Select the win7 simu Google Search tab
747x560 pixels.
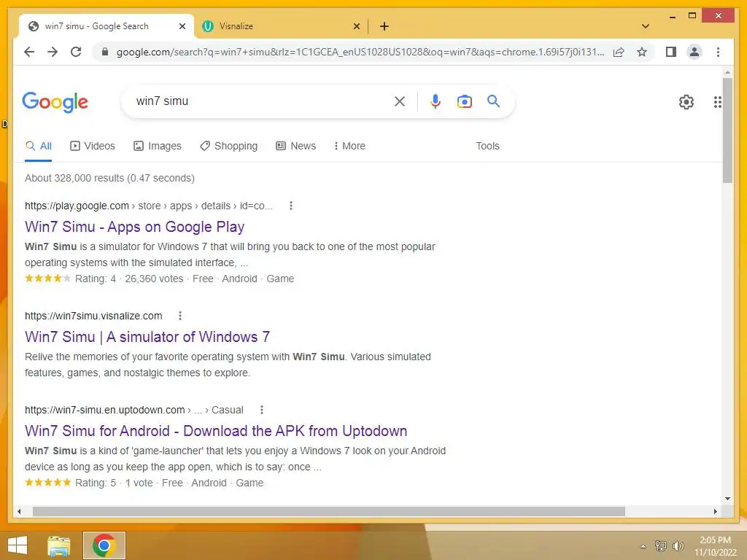pos(107,26)
